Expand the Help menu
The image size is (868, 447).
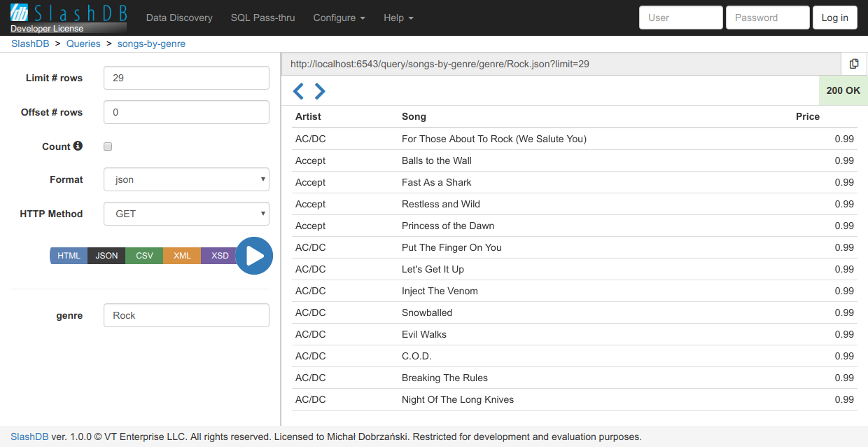(398, 18)
